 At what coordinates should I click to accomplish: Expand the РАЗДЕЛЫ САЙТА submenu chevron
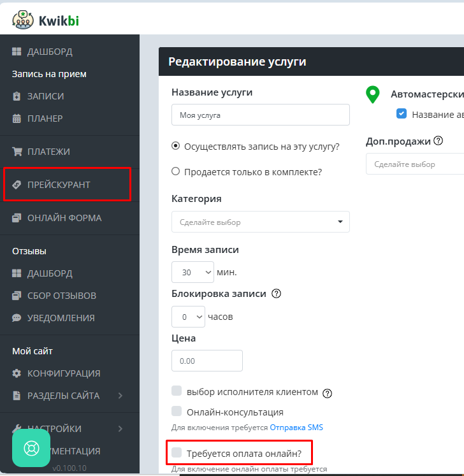(120, 396)
